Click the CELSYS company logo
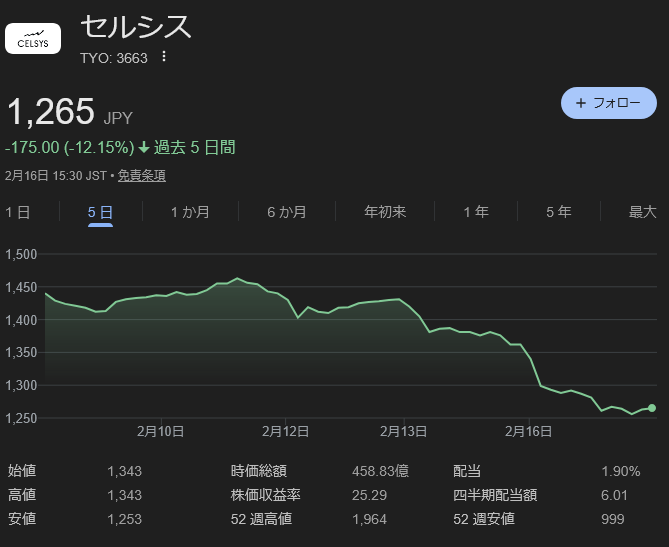This screenshot has height=547, width=669. (33, 38)
